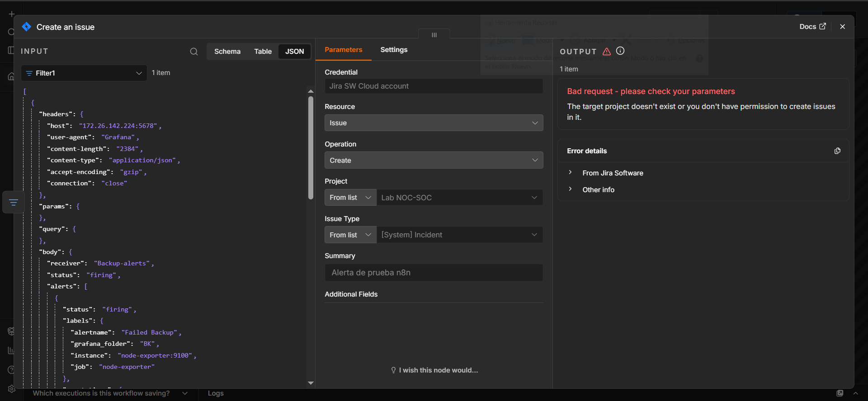Open the settings gear in the left sidebar
This screenshot has height=401, width=868.
tap(12, 389)
